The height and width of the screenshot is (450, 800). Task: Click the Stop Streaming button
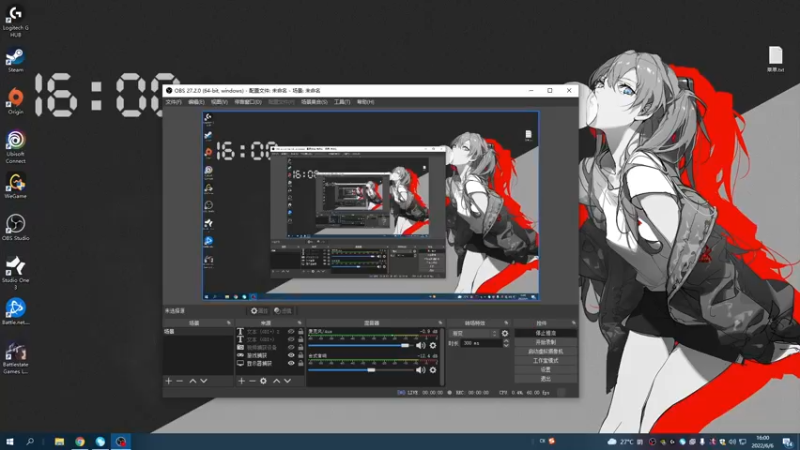pyautogui.click(x=545, y=333)
